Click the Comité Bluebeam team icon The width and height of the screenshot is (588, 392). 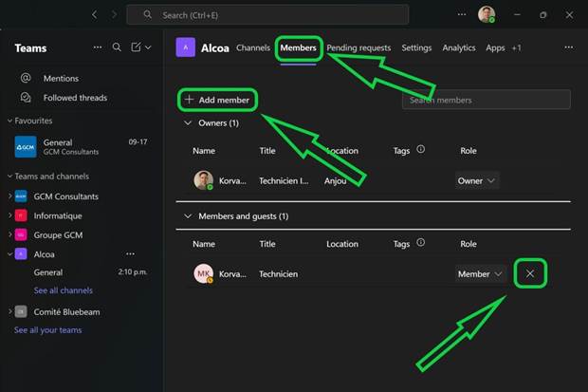click(21, 311)
